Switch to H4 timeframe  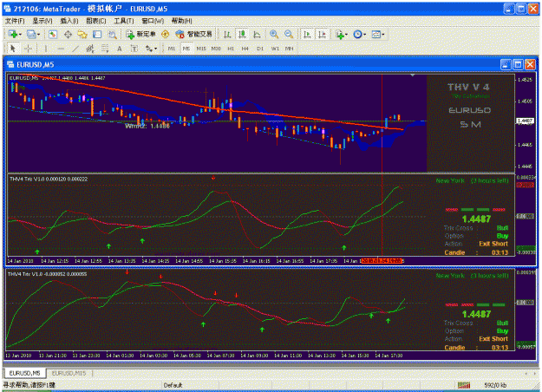245,49
